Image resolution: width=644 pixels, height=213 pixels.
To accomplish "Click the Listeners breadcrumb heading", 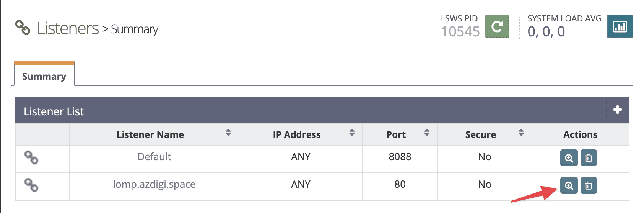I will pos(68,28).
